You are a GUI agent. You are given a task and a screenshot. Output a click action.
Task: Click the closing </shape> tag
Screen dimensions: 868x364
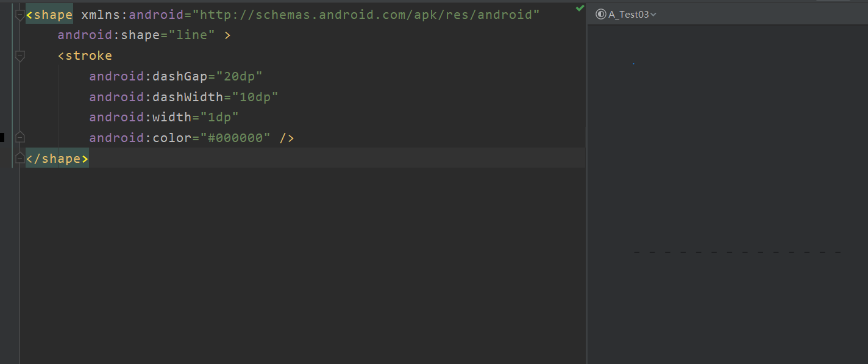tap(57, 159)
